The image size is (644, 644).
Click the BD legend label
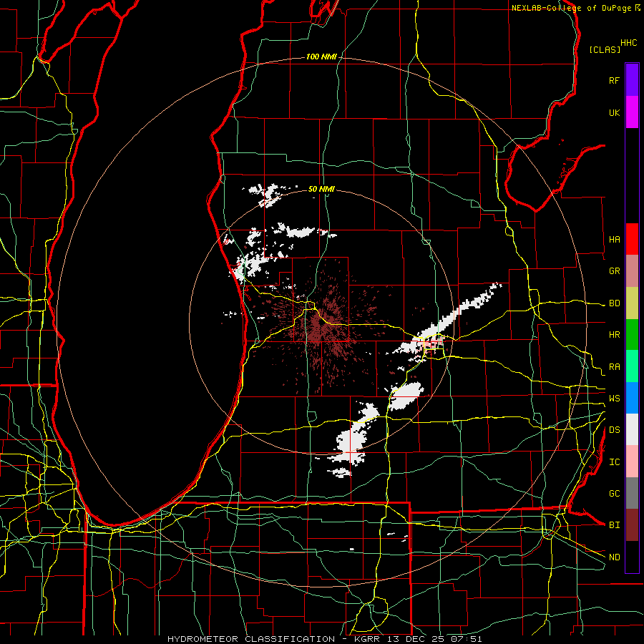pos(614,303)
